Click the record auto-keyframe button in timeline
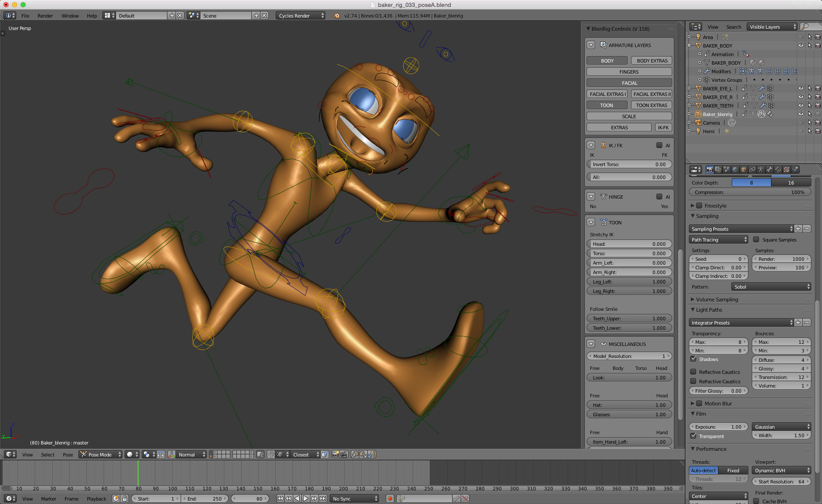 click(390, 498)
